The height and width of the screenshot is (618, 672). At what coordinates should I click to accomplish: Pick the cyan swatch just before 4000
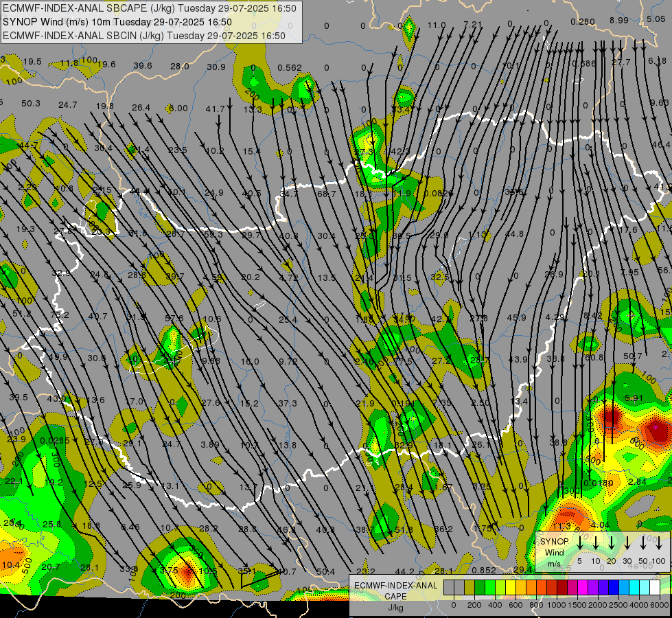pos(634,588)
